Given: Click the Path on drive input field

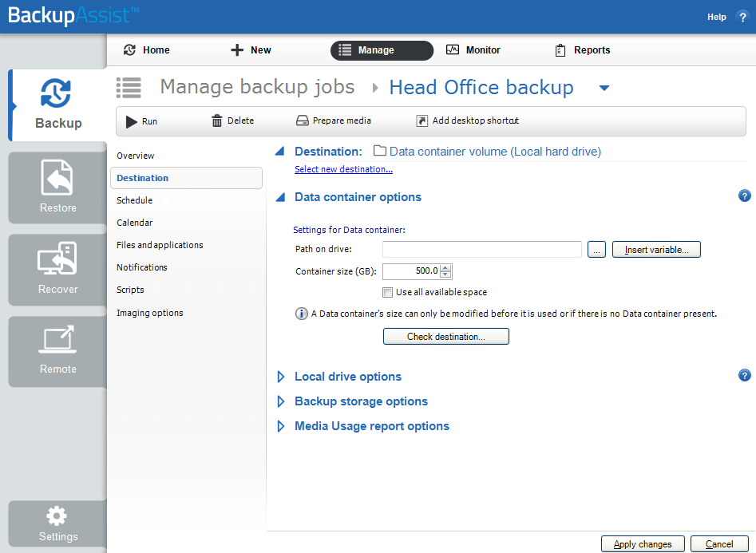Looking at the screenshot, I should [481, 249].
